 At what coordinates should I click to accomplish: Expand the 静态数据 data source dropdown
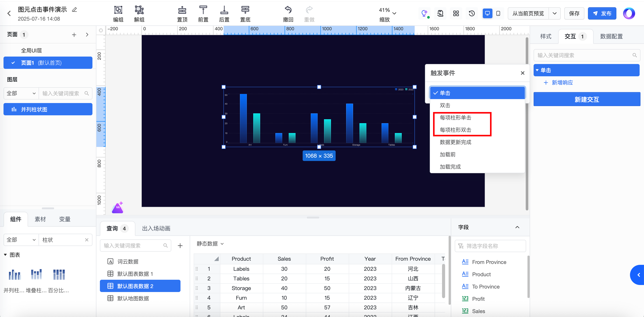click(210, 244)
